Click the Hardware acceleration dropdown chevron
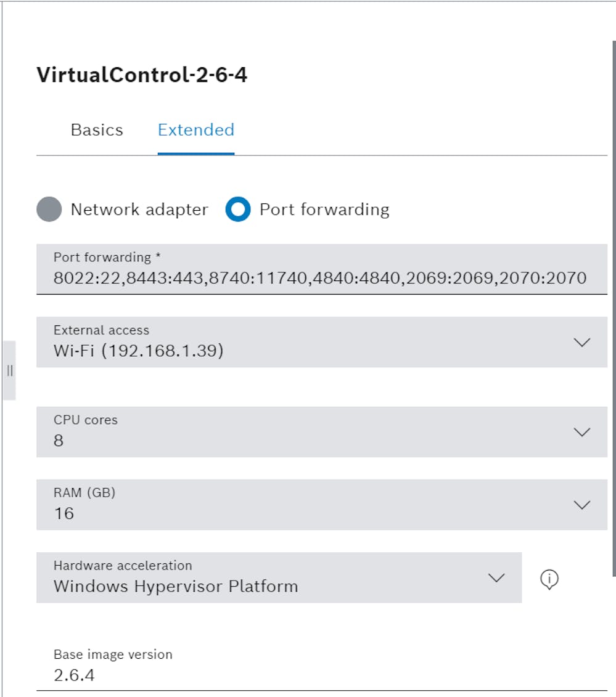This screenshot has width=616, height=697. pyautogui.click(x=497, y=578)
